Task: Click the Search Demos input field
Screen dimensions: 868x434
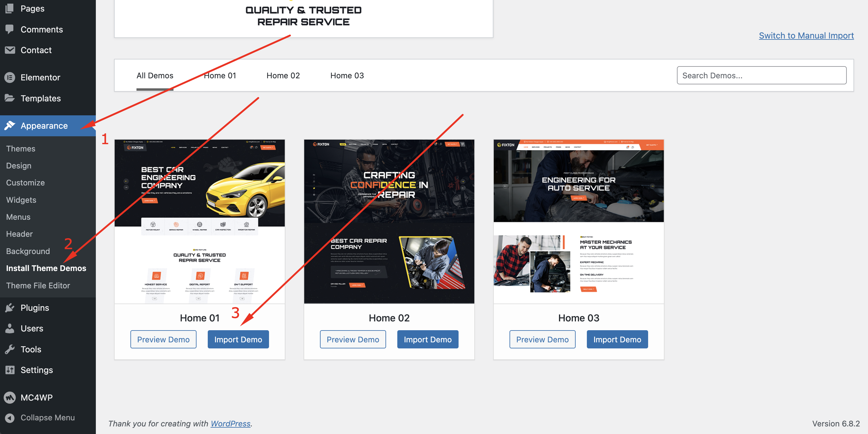Action: [x=761, y=76]
